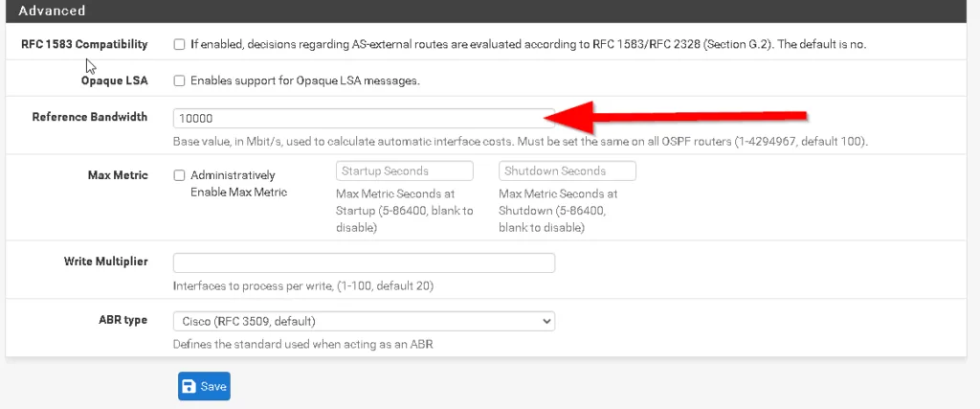
Task: Click 'Max Metric Seconds at Shutdown' description
Action: click(x=558, y=211)
